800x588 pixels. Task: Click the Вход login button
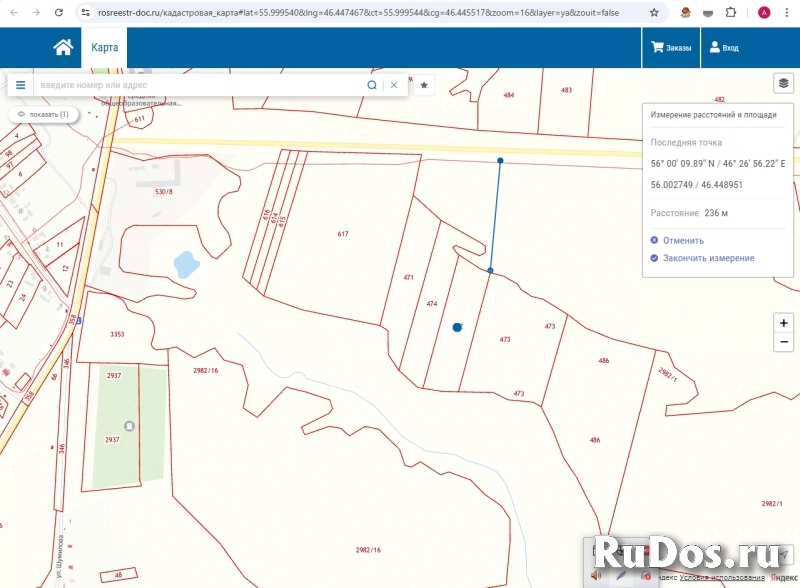point(724,47)
